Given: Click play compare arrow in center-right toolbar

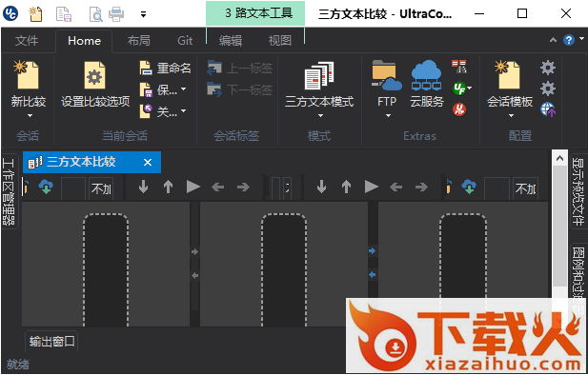Looking at the screenshot, I should (372, 187).
